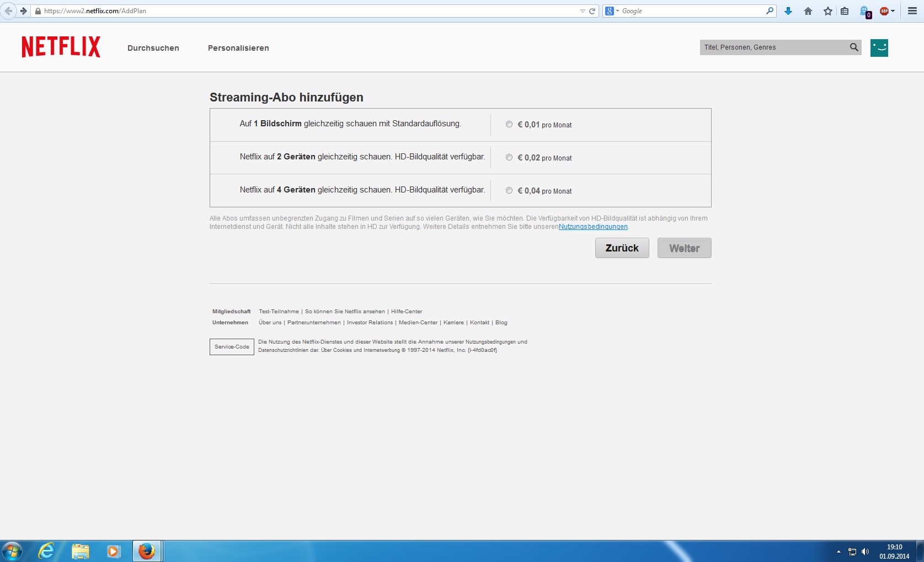Image resolution: width=924 pixels, height=562 pixels.
Task: Open the Nutzungsbedingungen link
Action: 593,227
